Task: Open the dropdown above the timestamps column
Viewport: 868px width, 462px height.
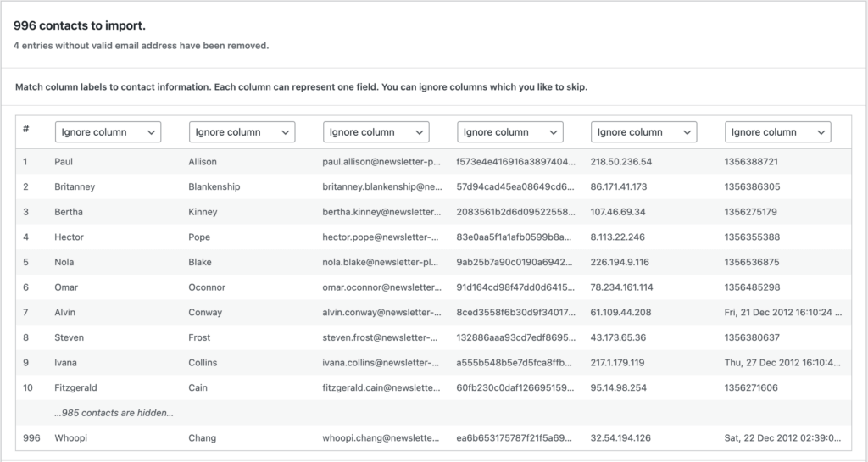Action: [777, 132]
